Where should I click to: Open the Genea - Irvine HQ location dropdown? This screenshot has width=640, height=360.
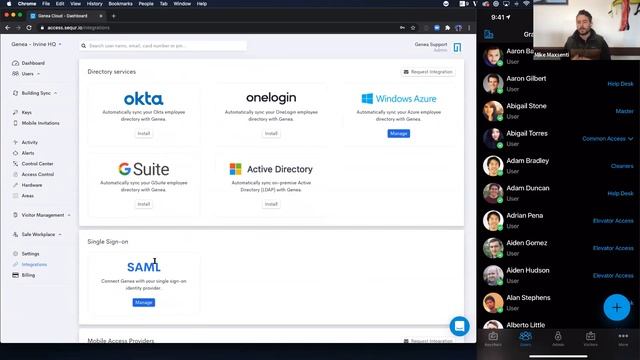(x=36, y=44)
